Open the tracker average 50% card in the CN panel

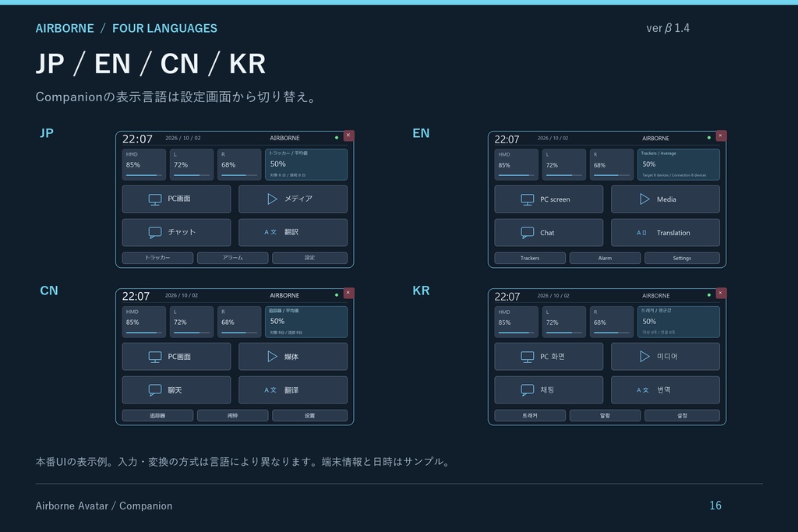(x=306, y=322)
